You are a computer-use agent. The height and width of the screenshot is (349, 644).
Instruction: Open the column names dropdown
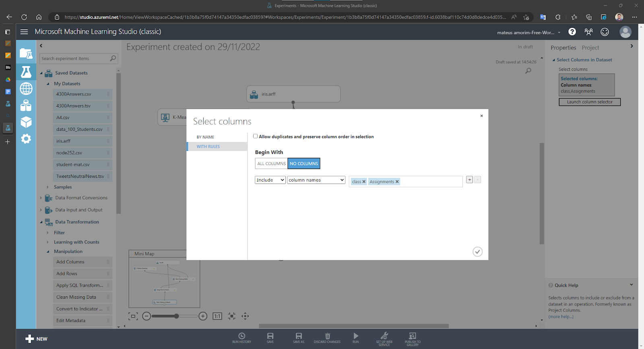click(x=316, y=180)
